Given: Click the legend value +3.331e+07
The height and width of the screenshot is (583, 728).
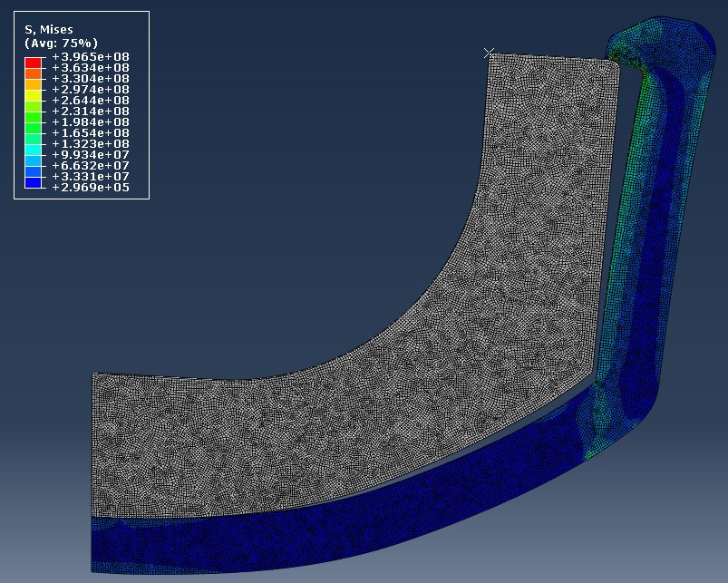Looking at the screenshot, I should [x=91, y=177].
